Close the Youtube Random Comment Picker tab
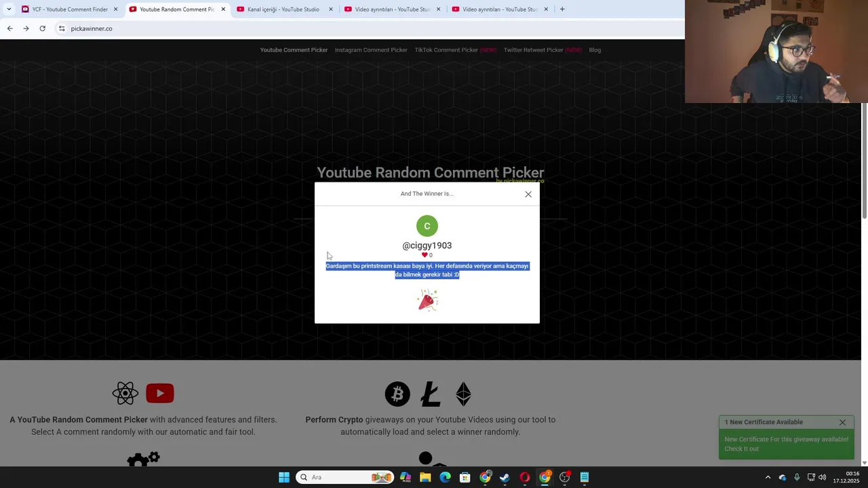This screenshot has width=868, height=488. pos(223,9)
